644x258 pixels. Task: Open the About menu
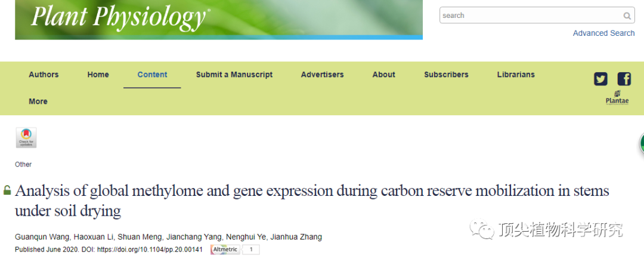[x=383, y=75]
